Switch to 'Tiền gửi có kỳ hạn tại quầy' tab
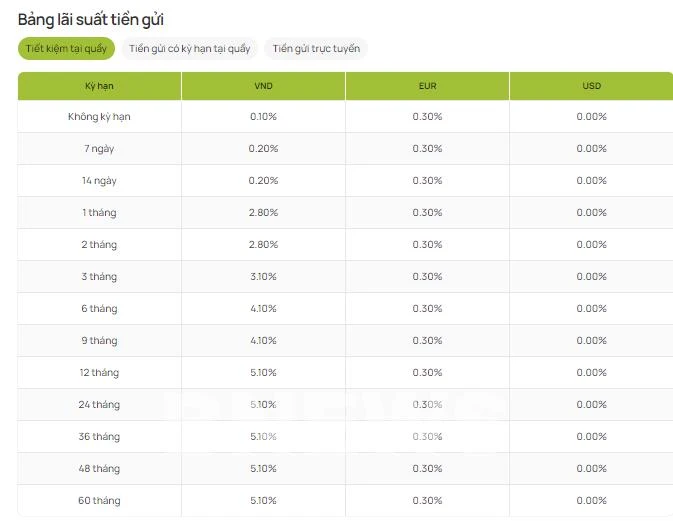 pos(190,49)
